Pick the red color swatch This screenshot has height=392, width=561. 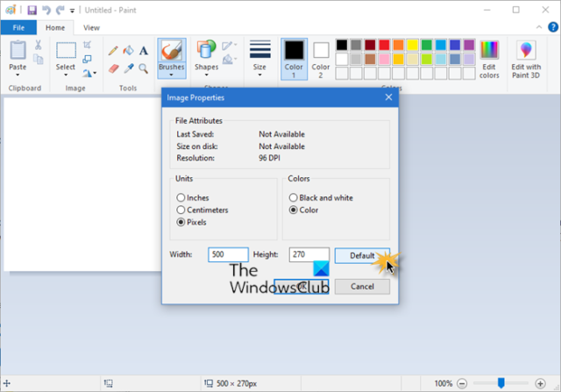pos(384,45)
